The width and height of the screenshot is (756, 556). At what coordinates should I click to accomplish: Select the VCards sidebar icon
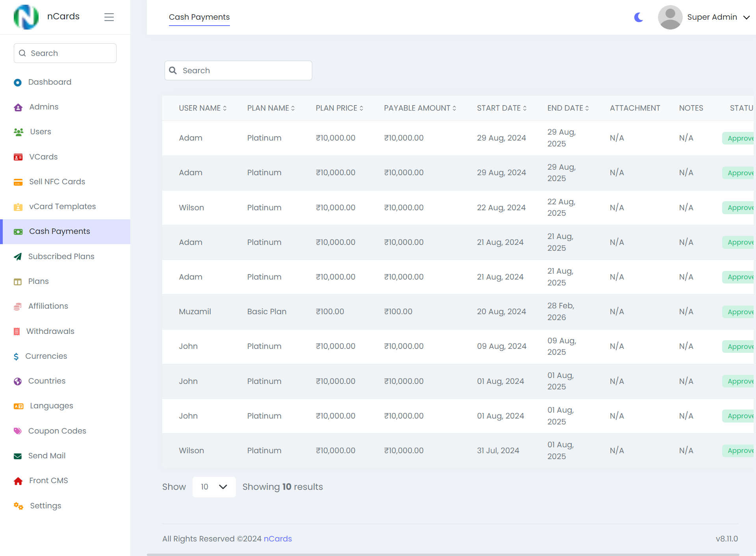[18, 157]
